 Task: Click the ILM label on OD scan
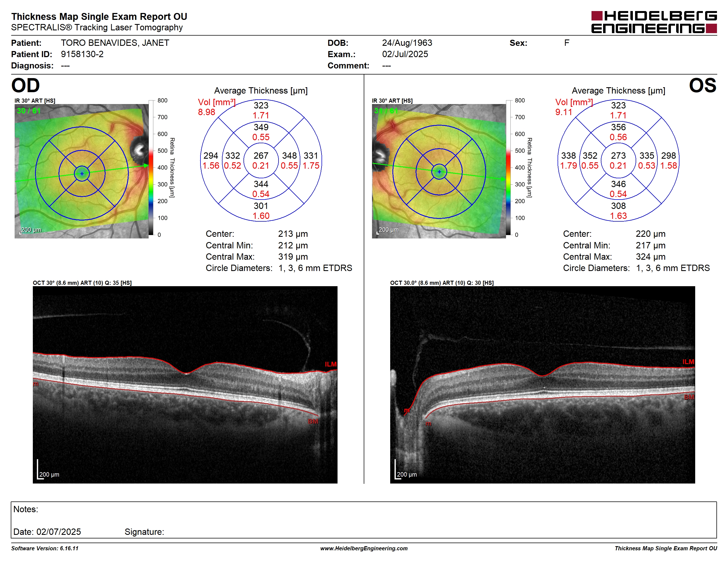coord(331,364)
